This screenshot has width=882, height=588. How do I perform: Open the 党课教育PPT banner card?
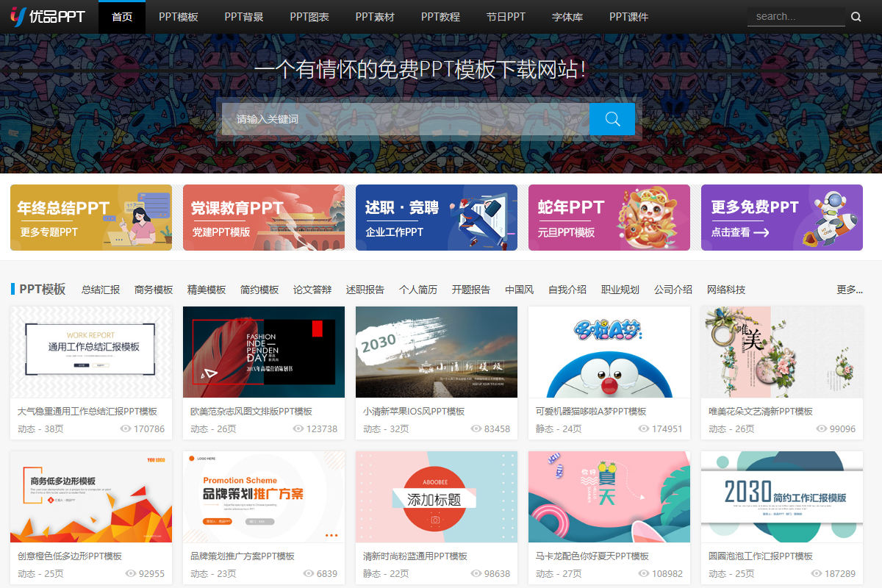pos(263,218)
